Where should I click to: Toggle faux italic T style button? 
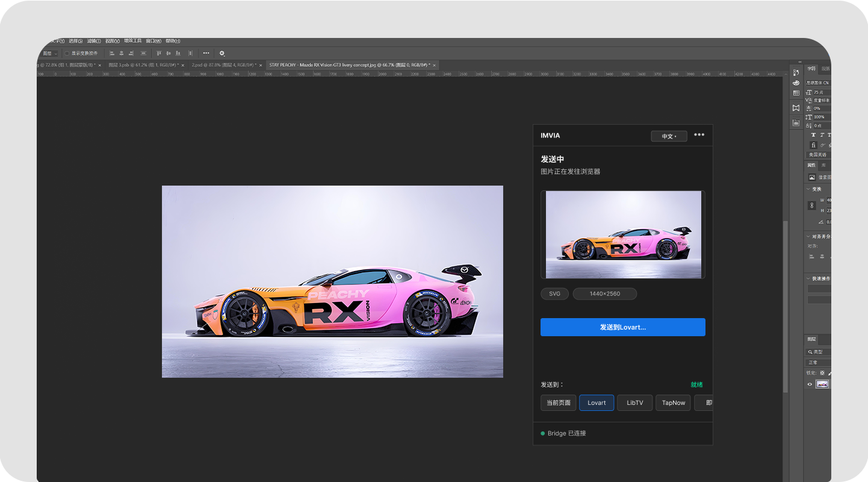pos(822,135)
